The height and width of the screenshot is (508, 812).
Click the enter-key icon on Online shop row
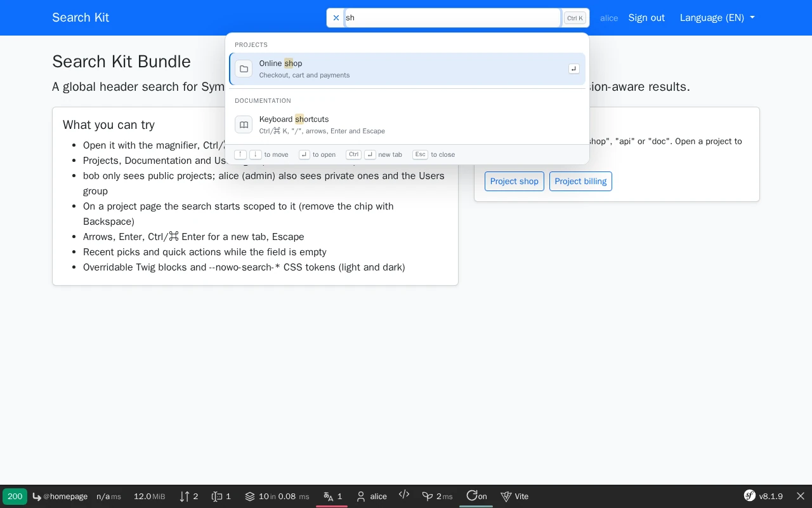574,69
